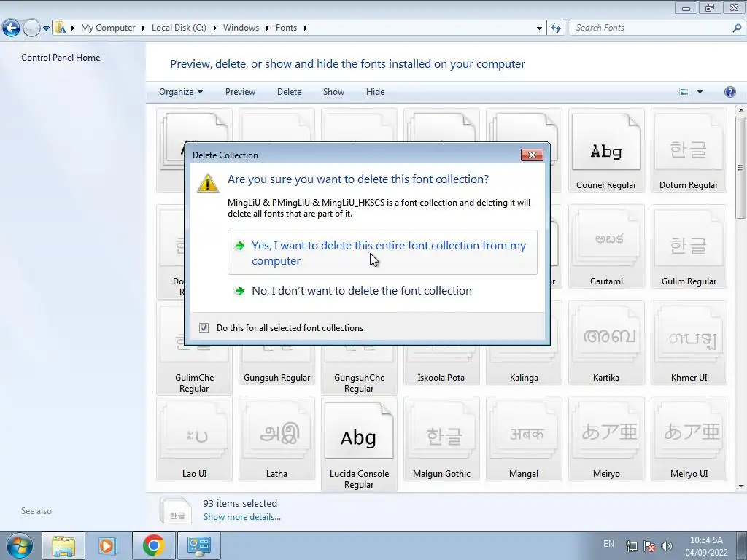The height and width of the screenshot is (560, 747).
Task: Click the Action Center flag icon
Action: (649, 546)
